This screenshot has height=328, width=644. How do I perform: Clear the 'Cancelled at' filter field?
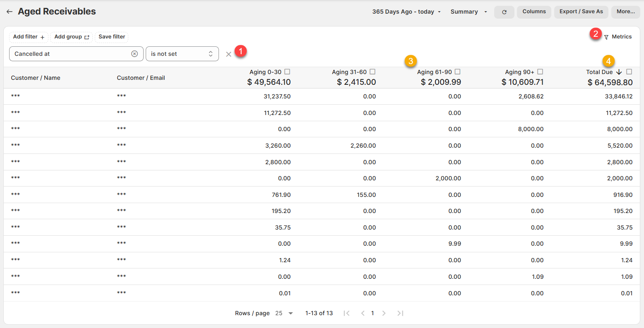(x=135, y=54)
